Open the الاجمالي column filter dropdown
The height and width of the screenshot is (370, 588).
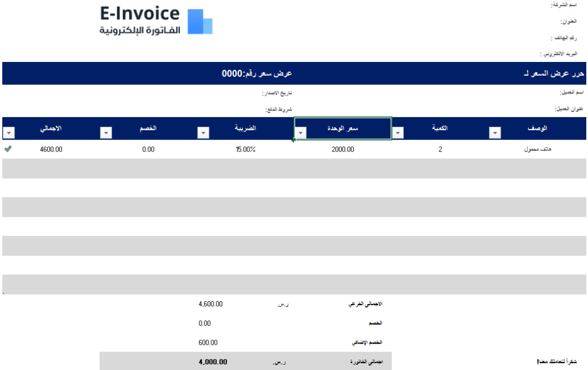pyautogui.click(x=9, y=133)
